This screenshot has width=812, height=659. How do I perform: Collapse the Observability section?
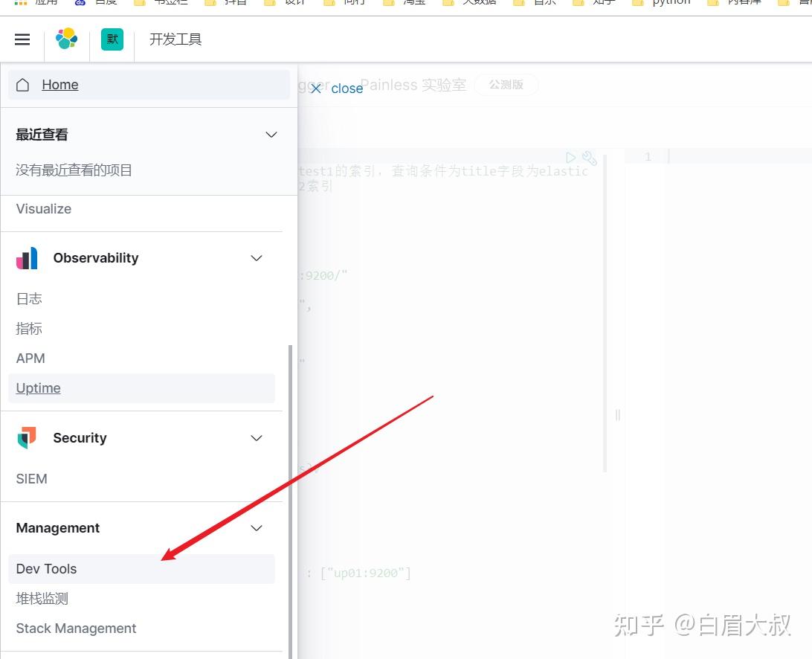tap(256, 258)
